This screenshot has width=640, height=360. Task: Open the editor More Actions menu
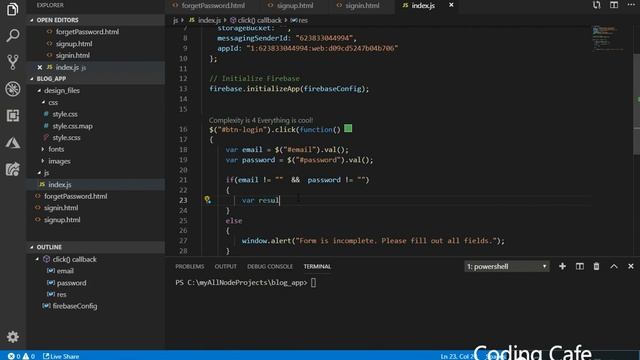click(631, 5)
